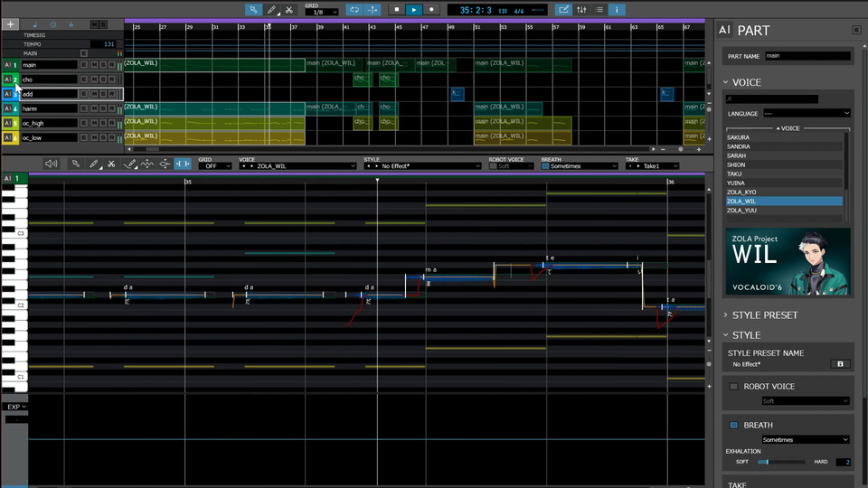
Task: Enable the Robot Voice checkbox
Action: (734, 387)
